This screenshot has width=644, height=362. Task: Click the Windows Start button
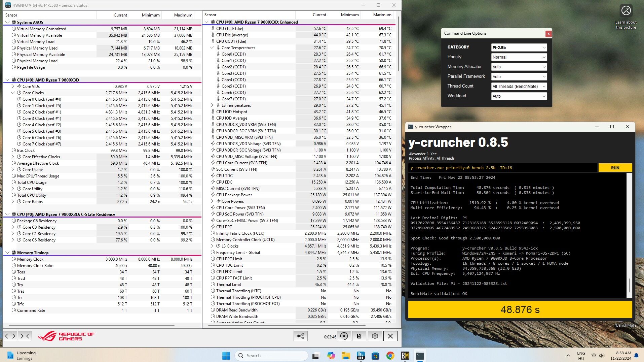click(226, 356)
